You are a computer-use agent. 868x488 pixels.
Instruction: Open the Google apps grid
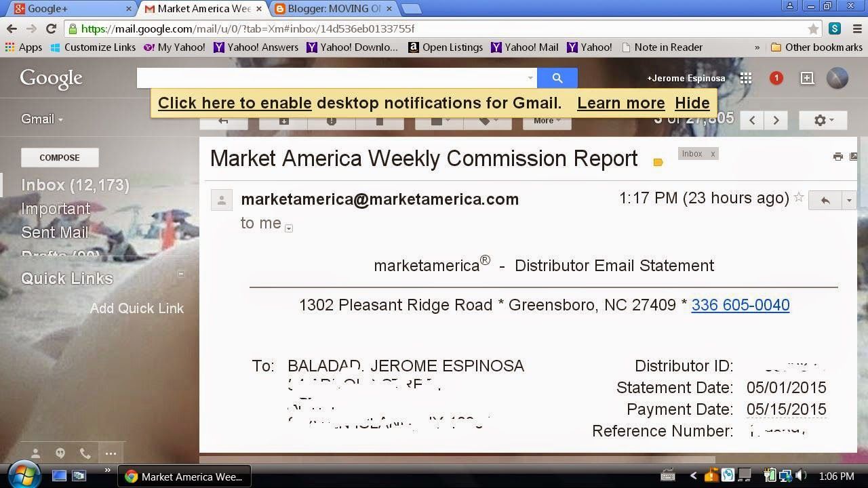[x=746, y=78]
